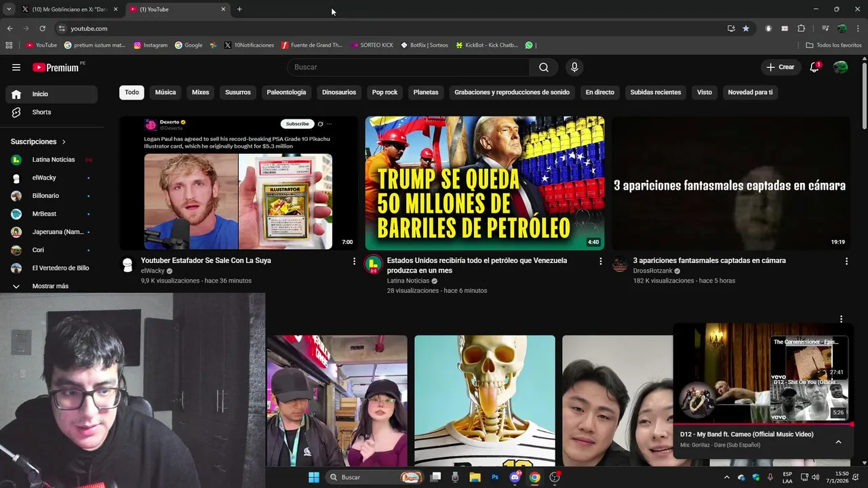
Task: Open Windows language ESP LAA switcher
Action: (x=787, y=477)
